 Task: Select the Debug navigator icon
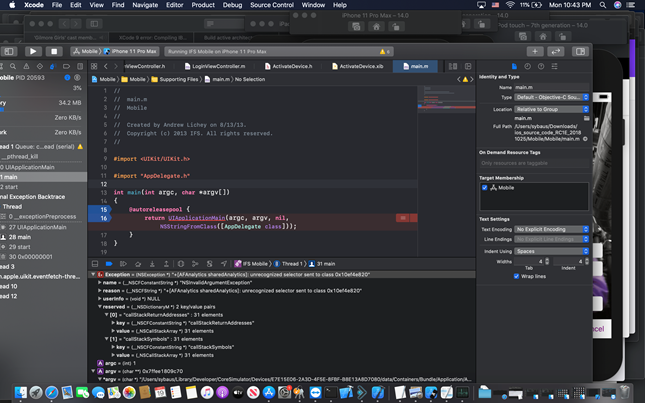click(x=53, y=66)
